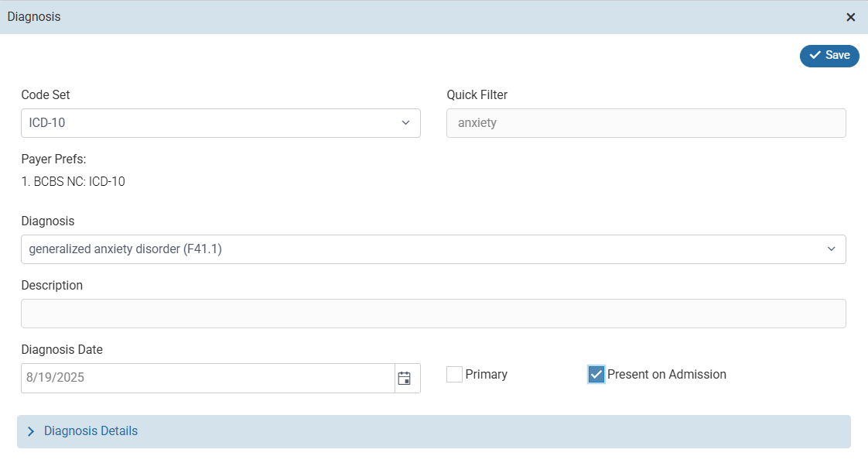868x463 pixels.
Task: Click the chevron icon next to Diagnosis Details
Action: (31, 431)
